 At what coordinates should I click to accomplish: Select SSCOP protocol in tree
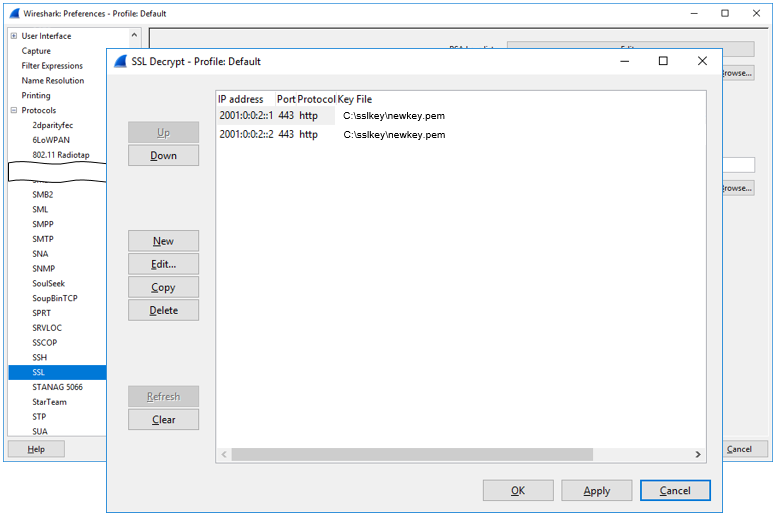[x=45, y=343]
